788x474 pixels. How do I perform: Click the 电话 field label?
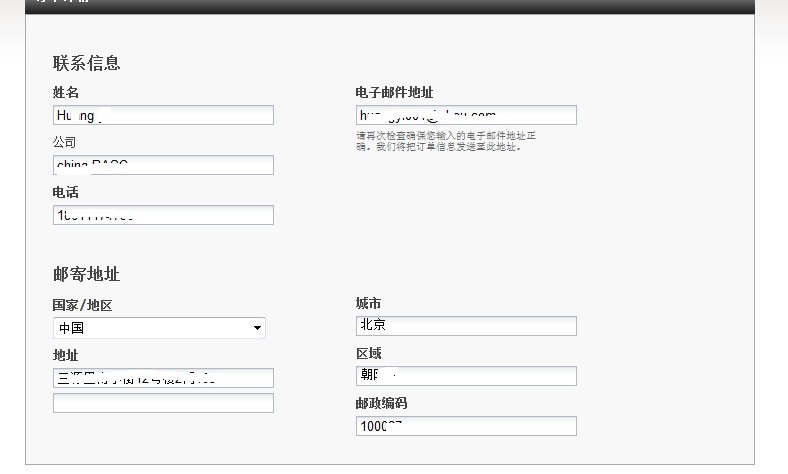(65, 192)
